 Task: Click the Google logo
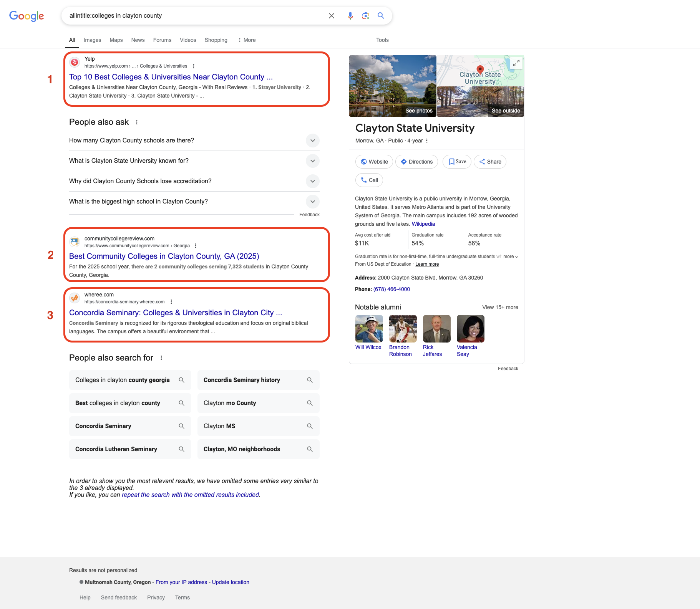(27, 16)
